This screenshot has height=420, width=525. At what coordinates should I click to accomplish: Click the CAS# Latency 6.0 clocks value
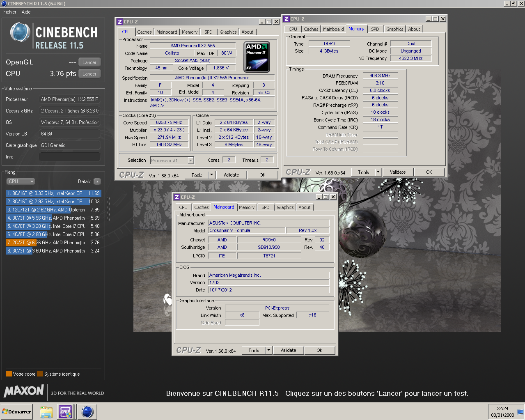tap(380, 90)
